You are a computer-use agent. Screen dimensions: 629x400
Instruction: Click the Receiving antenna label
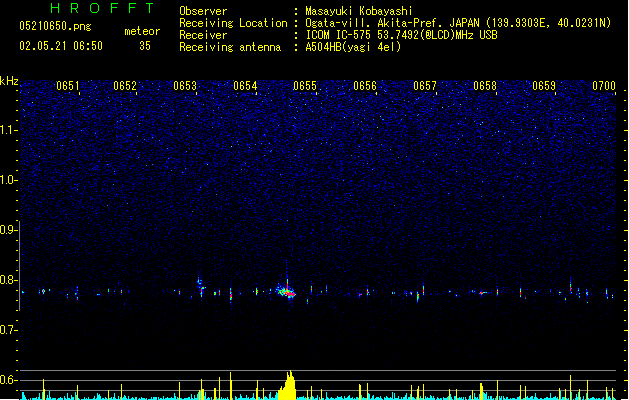tap(230, 47)
